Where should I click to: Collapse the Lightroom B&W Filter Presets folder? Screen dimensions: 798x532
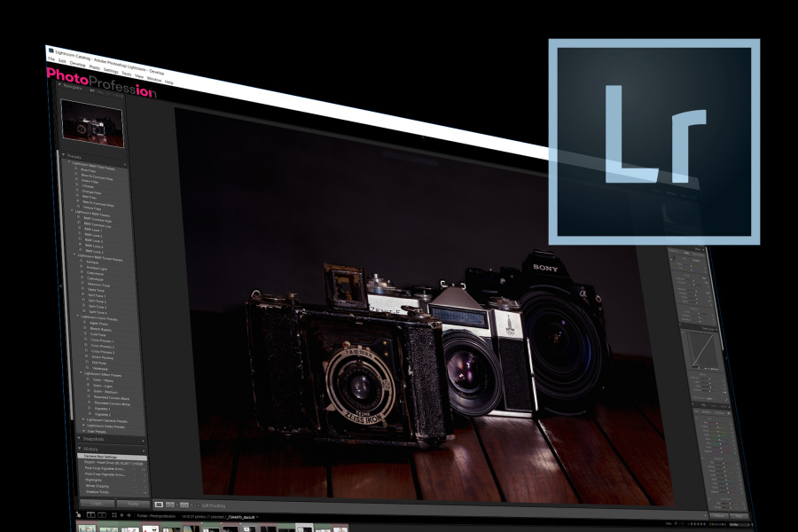click(x=70, y=162)
